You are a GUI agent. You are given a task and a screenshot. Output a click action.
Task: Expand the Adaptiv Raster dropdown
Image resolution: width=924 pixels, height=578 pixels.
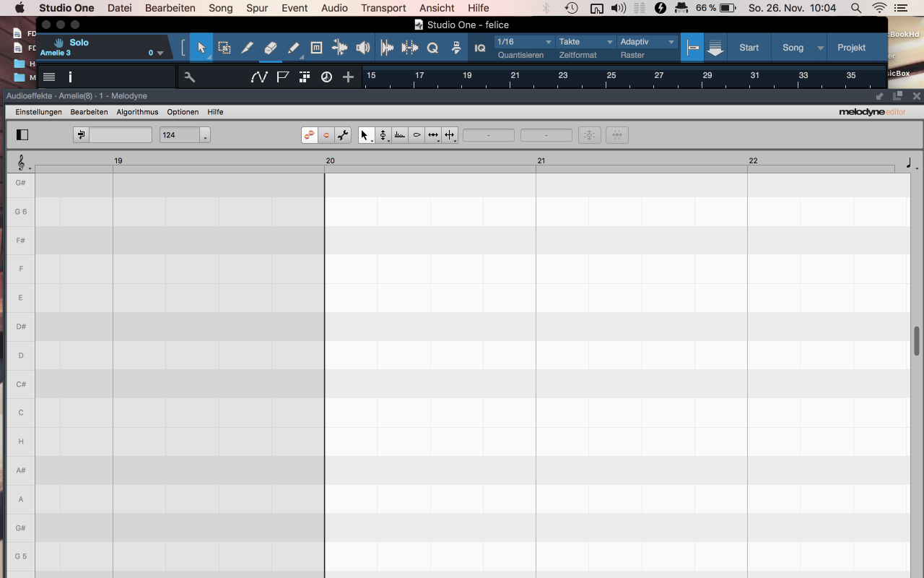648,42
